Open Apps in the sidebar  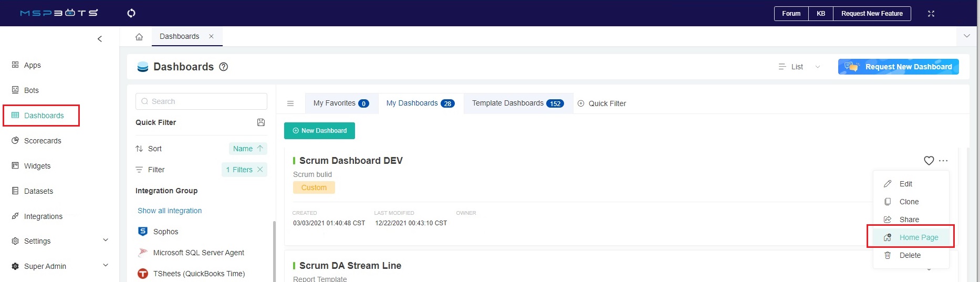[x=33, y=65]
